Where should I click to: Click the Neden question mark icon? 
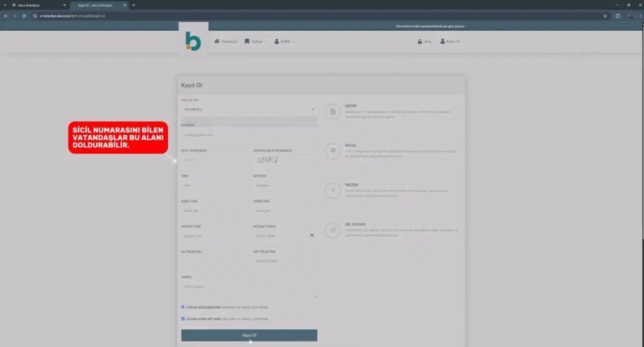333,191
